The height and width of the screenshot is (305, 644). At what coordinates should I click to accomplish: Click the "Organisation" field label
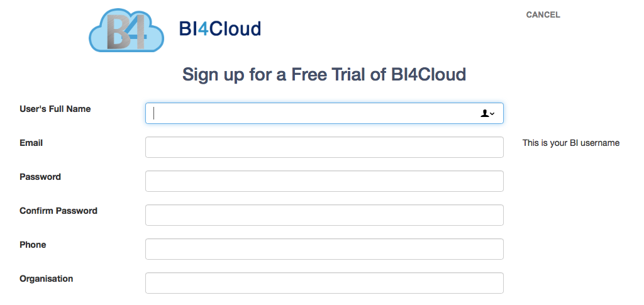(x=47, y=279)
